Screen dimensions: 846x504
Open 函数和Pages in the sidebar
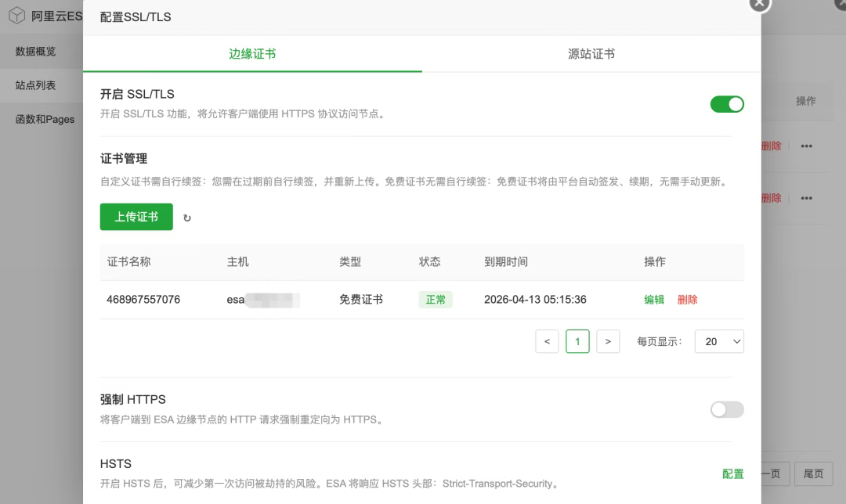pyautogui.click(x=45, y=119)
